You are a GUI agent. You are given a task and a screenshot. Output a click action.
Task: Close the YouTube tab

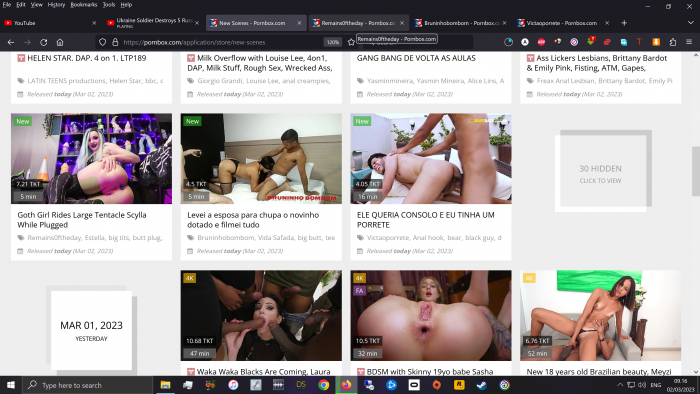click(94, 23)
